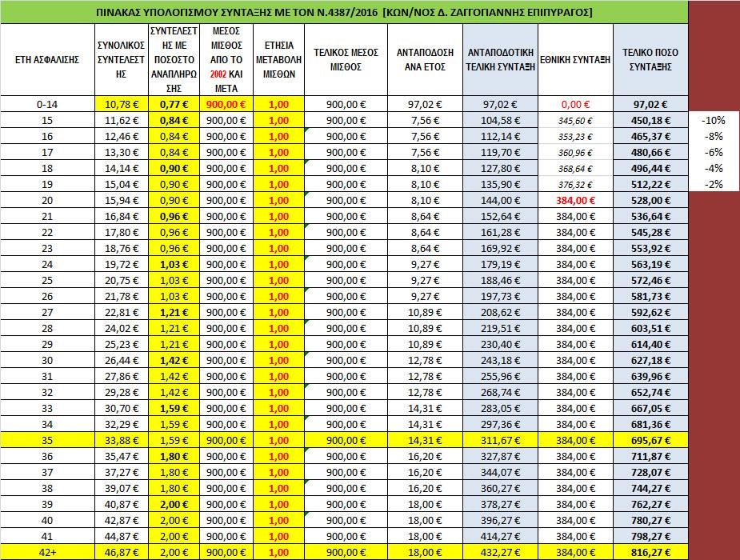This screenshot has width=740, height=560.
Task: Click the green table title banner
Action: [343, 12]
